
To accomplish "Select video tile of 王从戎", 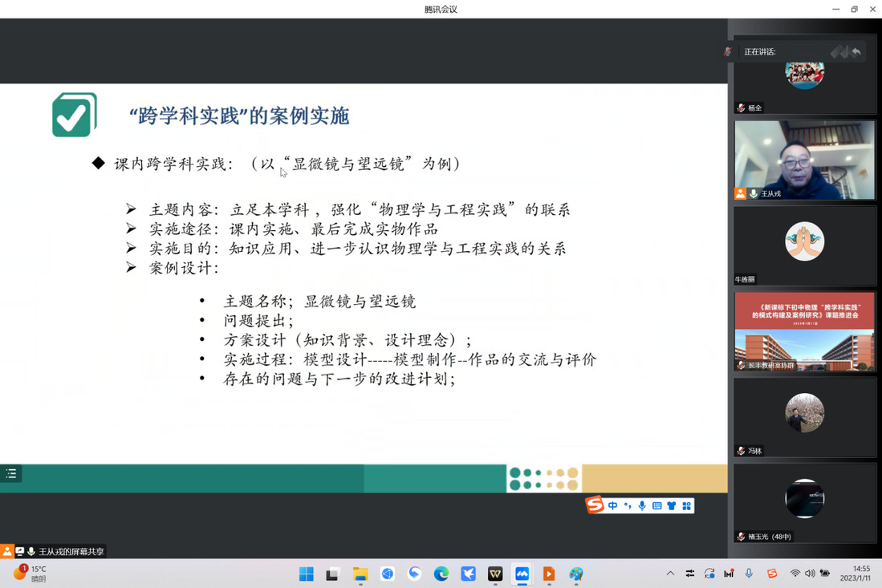I will pos(804,160).
